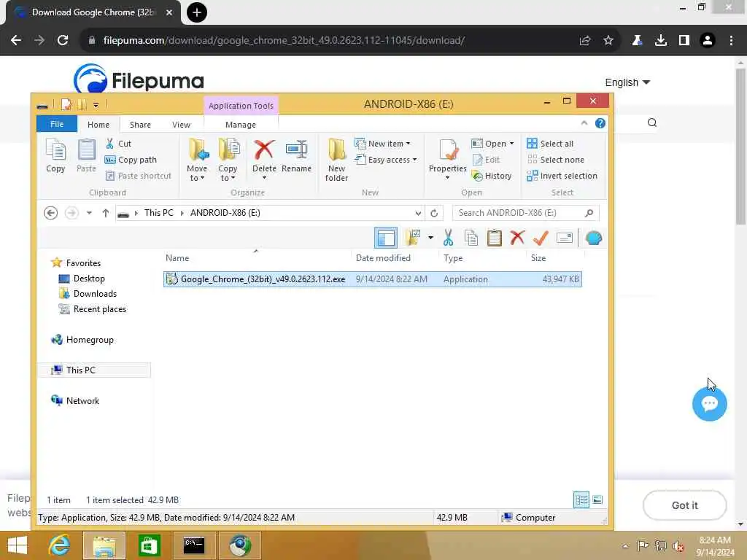This screenshot has width=747, height=560.
Task: Open Explorer Help question mark icon
Action: point(600,123)
